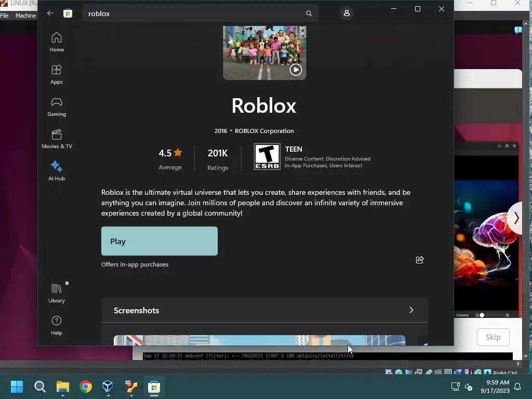Click the search magnifier icon in the Store
Image resolution: width=532 pixels, height=399 pixels.
[x=309, y=14]
